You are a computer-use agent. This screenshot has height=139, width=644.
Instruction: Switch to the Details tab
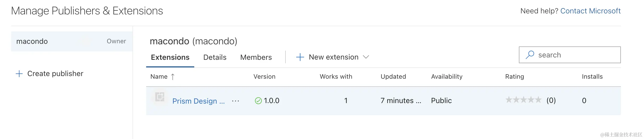215,57
